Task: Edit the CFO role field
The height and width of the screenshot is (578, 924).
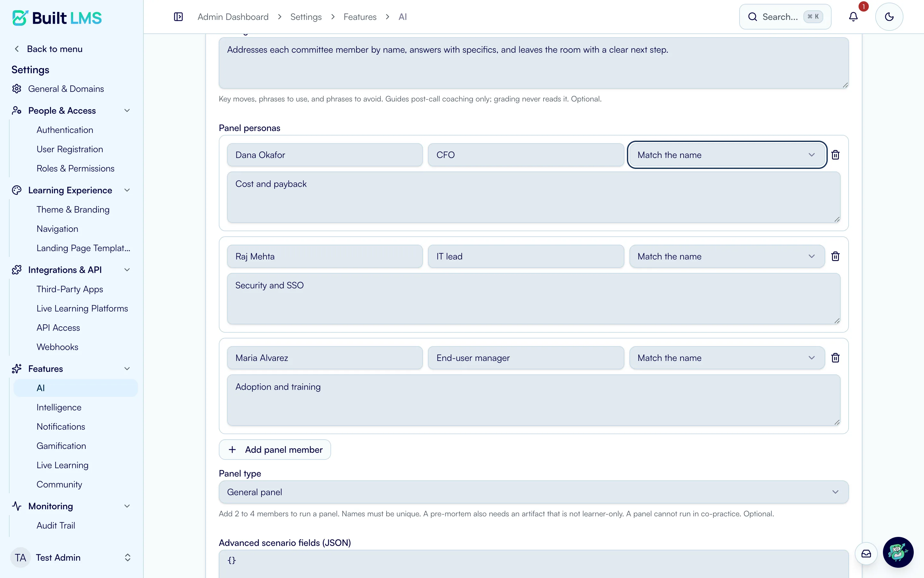Action: pos(526,155)
